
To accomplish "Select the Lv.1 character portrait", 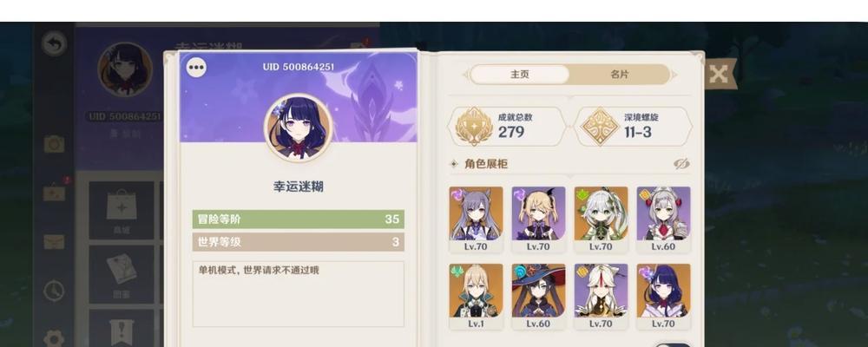I will tap(476, 296).
